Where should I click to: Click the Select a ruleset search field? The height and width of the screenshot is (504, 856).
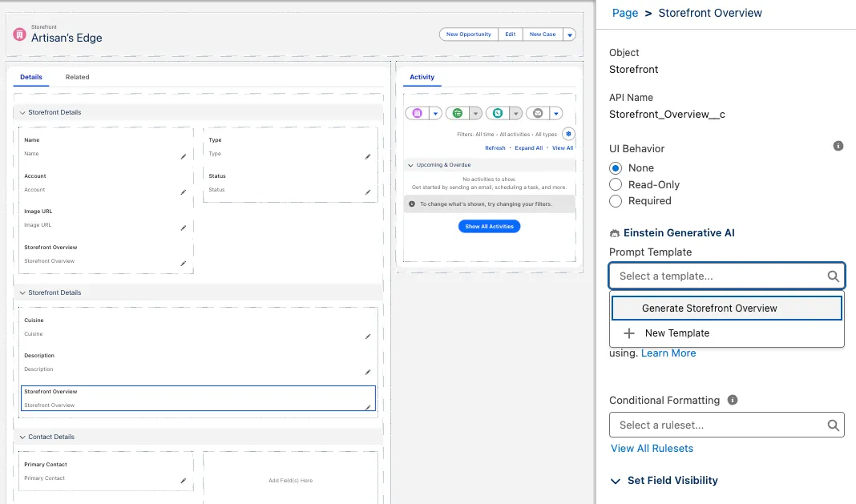pyautogui.click(x=718, y=425)
